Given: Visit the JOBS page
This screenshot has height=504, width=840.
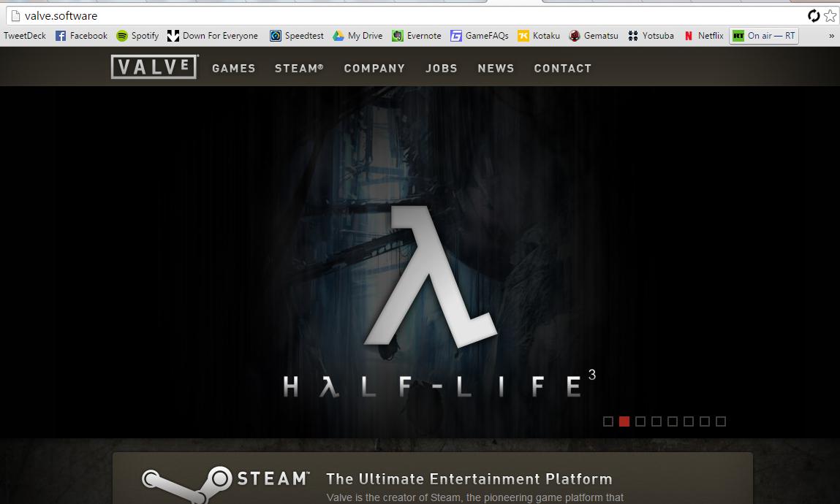Looking at the screenshot, I should (442, 68).
